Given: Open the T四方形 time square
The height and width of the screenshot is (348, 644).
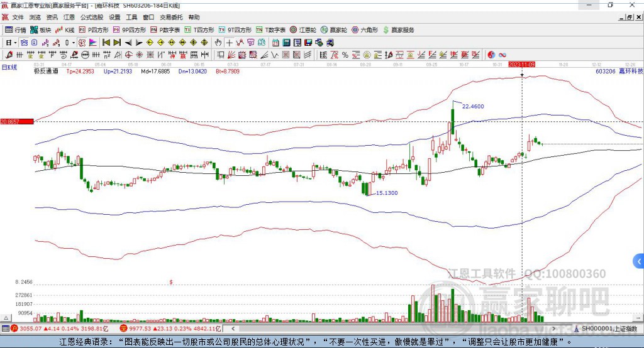Looking at the screenshot, I should (199, 30).
